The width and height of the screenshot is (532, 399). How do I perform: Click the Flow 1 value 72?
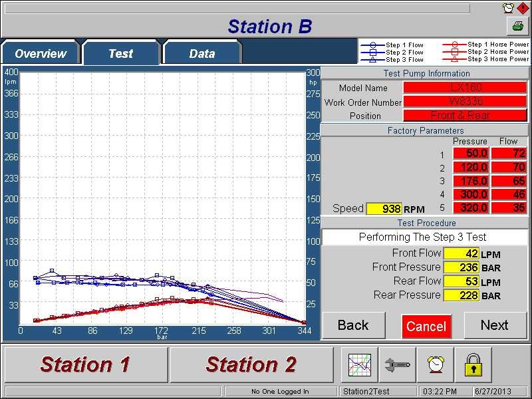point(509,154)
